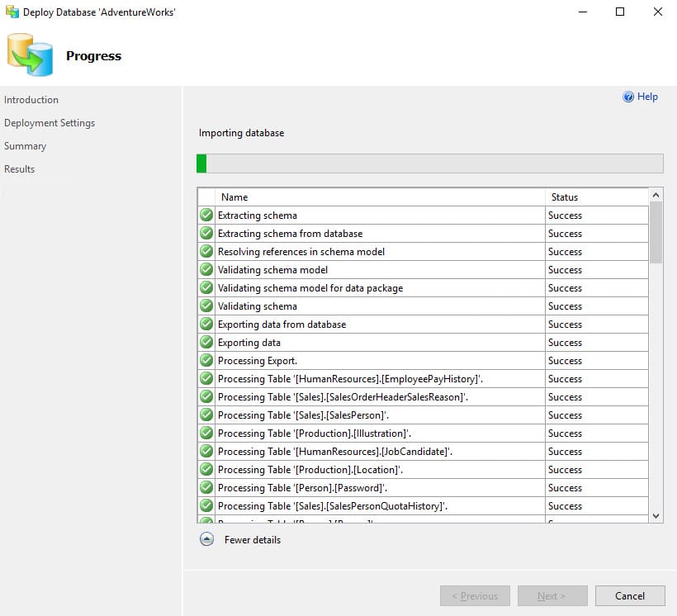Select '[Person].[Password]' row text
The height and width of the screenshot is (616, 677).
point(302,487)
